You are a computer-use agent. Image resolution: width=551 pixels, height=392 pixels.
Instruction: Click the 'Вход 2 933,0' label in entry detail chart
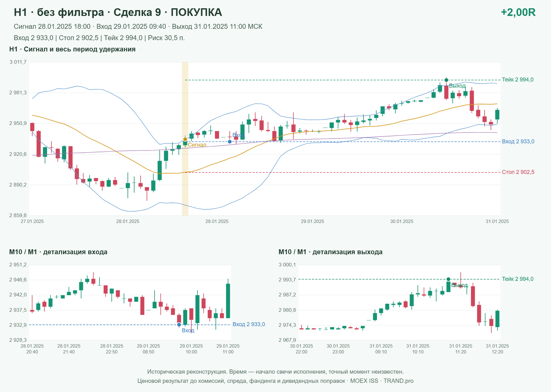click(249, 324)
